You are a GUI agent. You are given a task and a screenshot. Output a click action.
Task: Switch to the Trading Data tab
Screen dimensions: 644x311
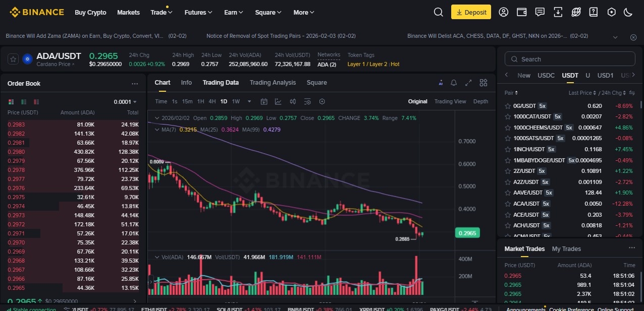click(x=221, y=83)
